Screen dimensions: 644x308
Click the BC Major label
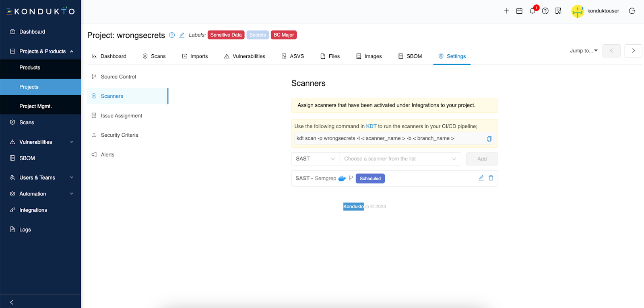click(x=284, y=35)
